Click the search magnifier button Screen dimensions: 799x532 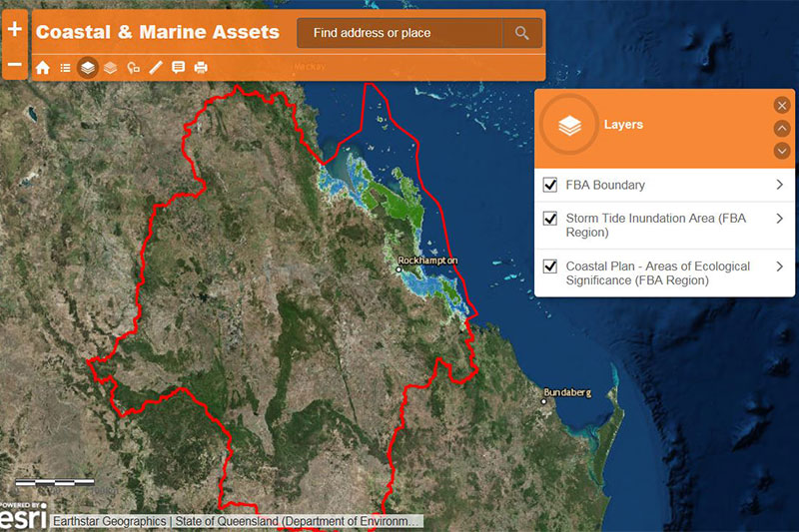tap(521, 33)
